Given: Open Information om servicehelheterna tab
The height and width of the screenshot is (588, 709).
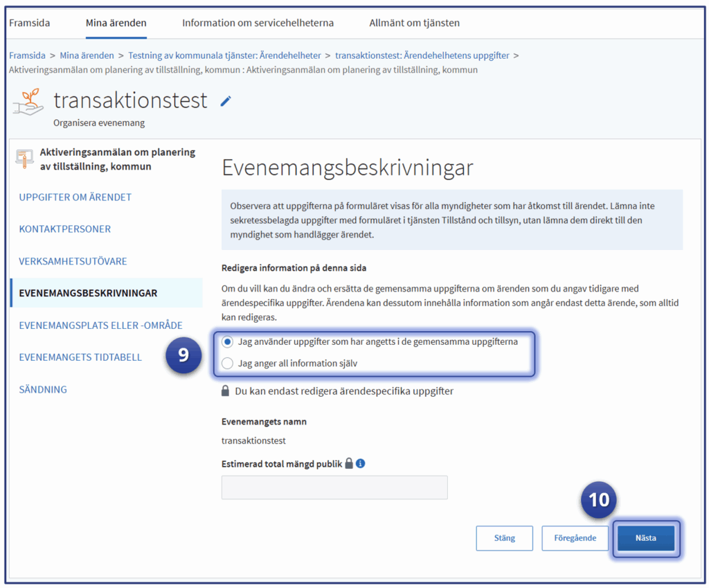Looking at the screenshot, I should 258,23.
